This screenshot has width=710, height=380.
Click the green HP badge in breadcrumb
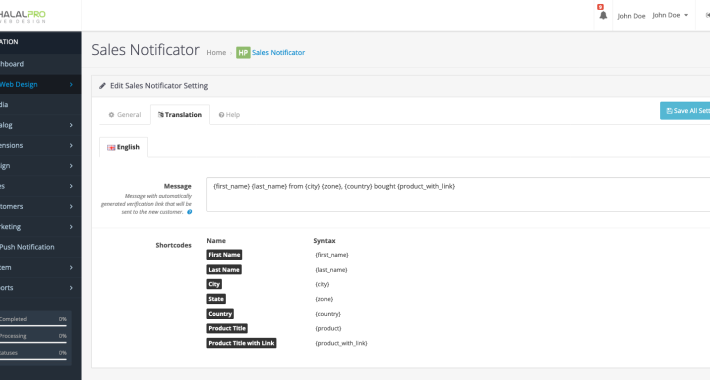243,53
